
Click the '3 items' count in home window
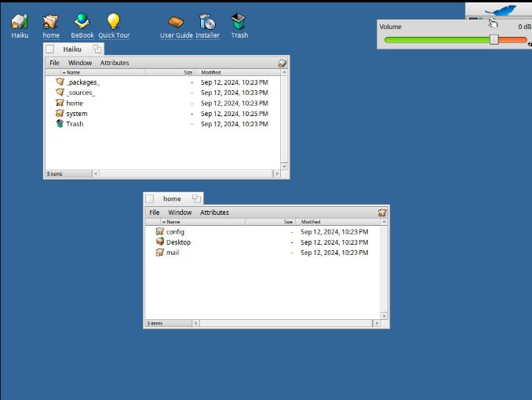[x=155, y=323]
